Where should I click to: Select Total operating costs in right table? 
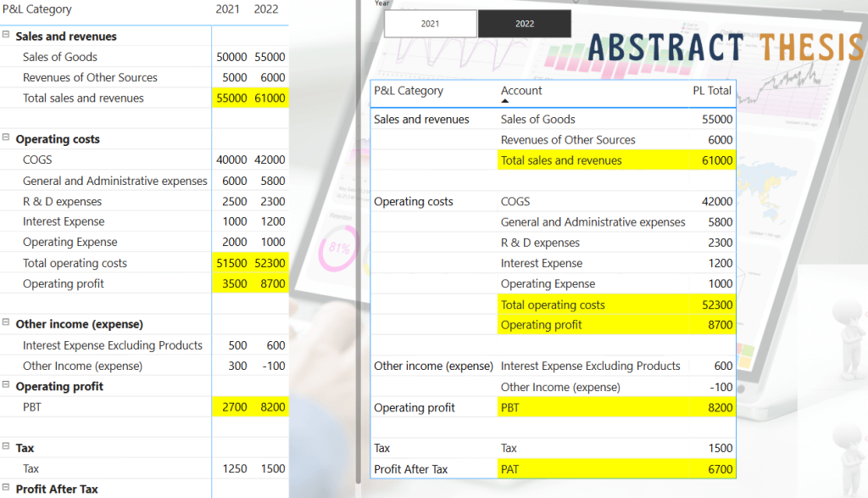click(553, 305)
